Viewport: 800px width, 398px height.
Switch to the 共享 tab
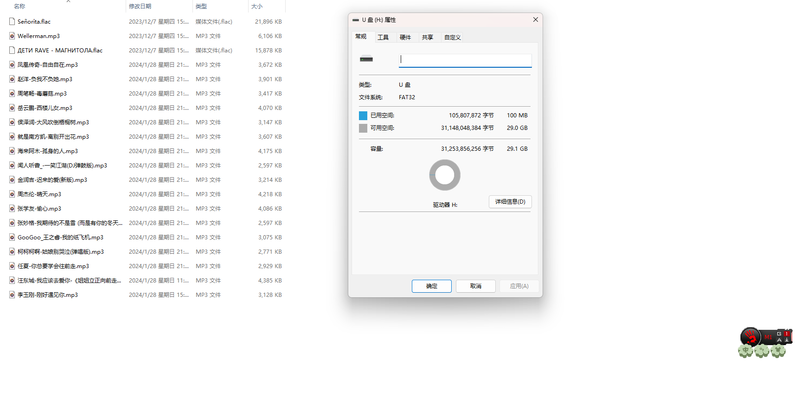click(428, 37)
